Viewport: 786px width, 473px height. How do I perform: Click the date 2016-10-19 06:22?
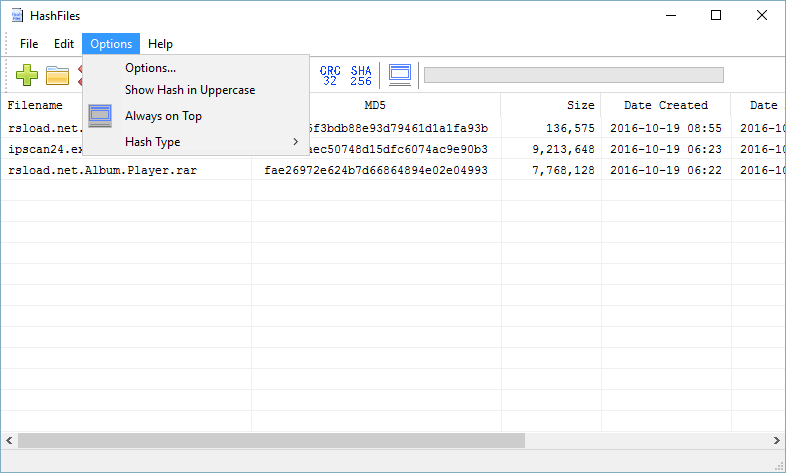click(666, 170)
